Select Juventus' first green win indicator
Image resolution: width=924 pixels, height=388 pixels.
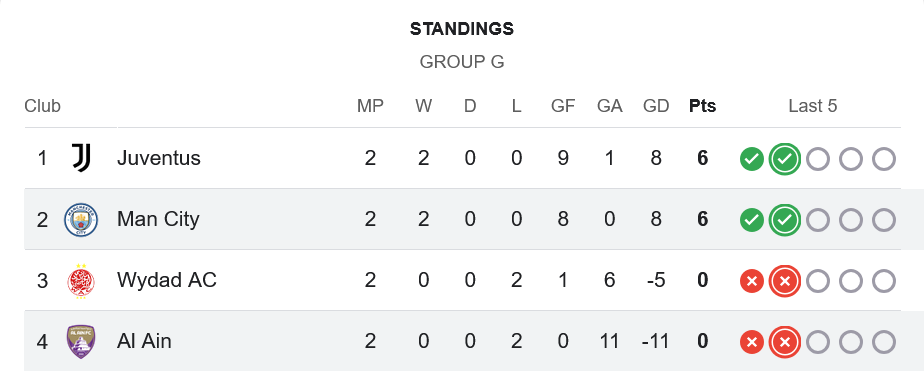[752, 159]
